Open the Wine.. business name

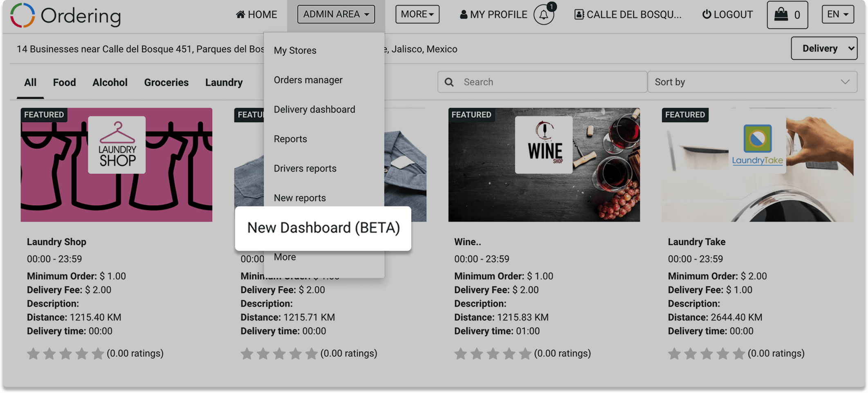click(468, 242)
